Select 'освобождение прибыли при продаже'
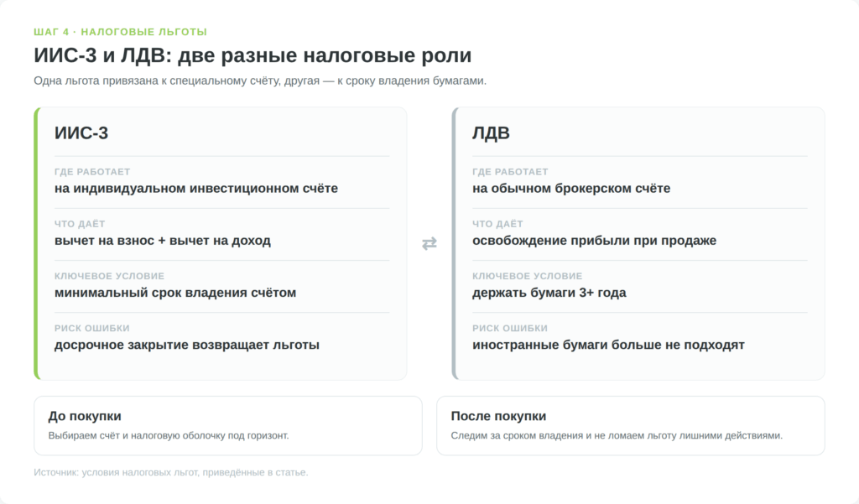The image size is (859, 504). (x=595, y=241)
